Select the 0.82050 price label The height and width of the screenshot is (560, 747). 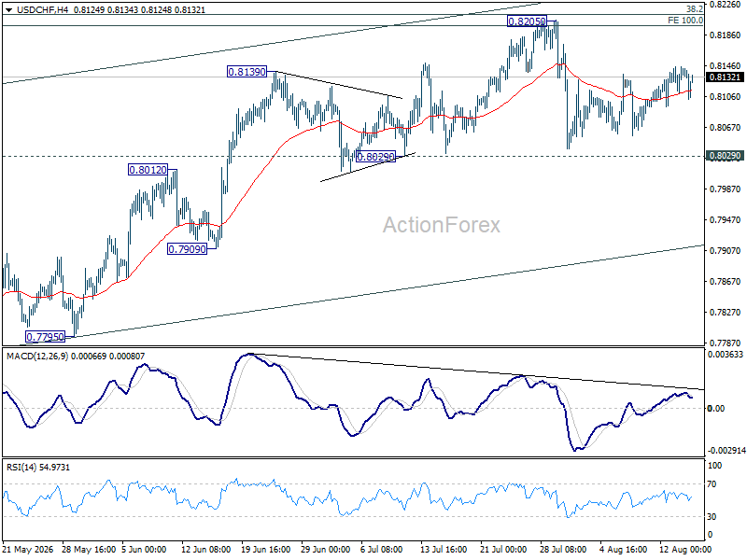(x=527, y=21)
